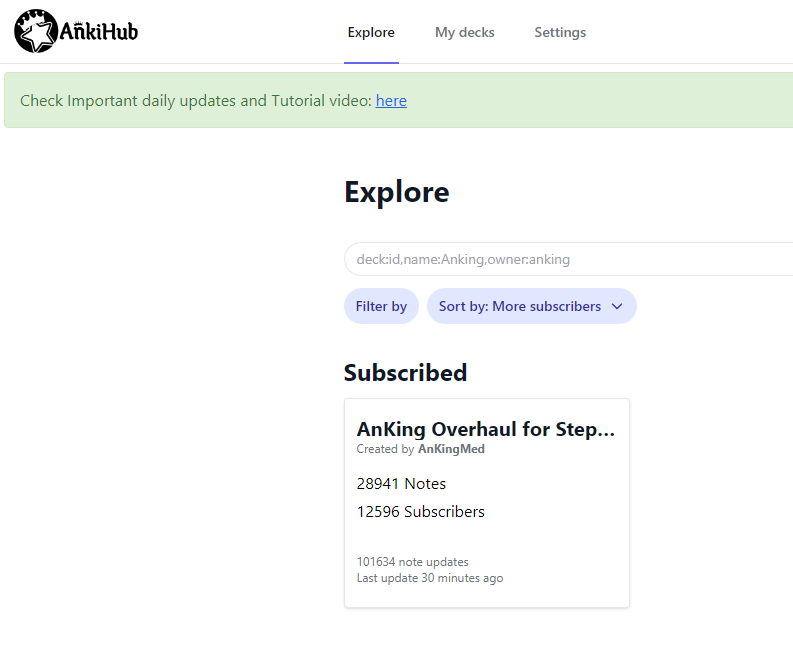Click the AnkiHub logo text
The height and width of the screenshot is (668, 793).
coord(99,31)
